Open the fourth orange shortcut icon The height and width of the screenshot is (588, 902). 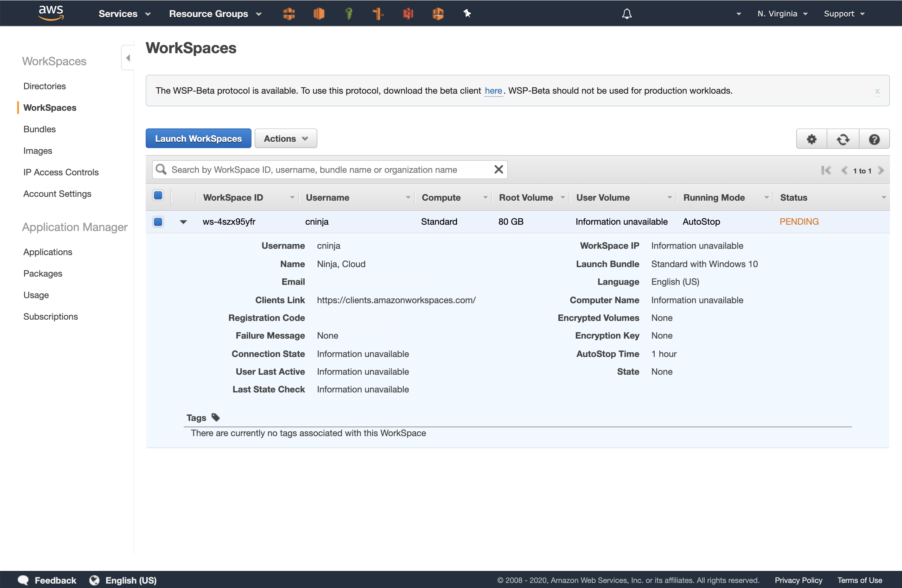point(378,14)
